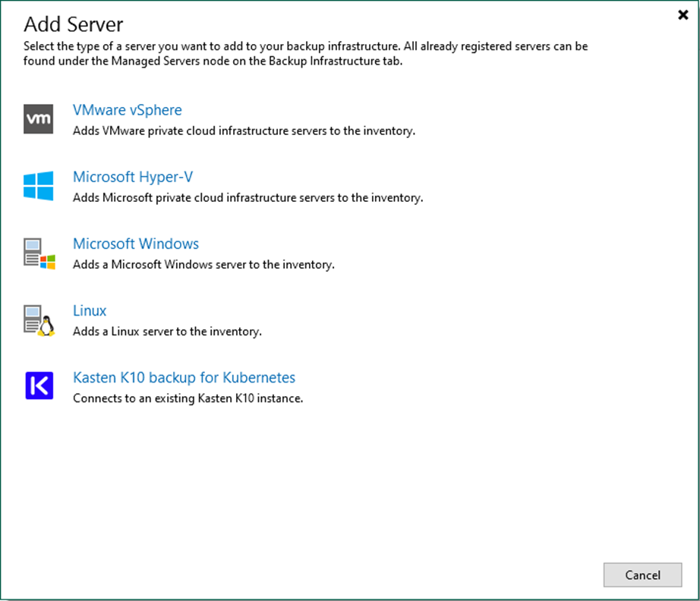Click "Connects to an existing Kasten K10" text
The image size is (700, 601).
pos(188,398)
